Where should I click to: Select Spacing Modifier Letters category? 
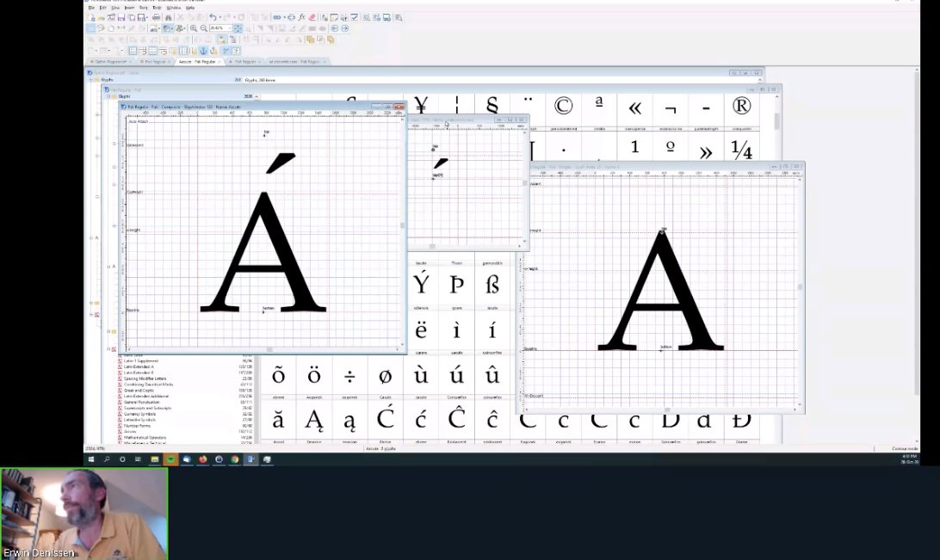(x=145, y=378)
